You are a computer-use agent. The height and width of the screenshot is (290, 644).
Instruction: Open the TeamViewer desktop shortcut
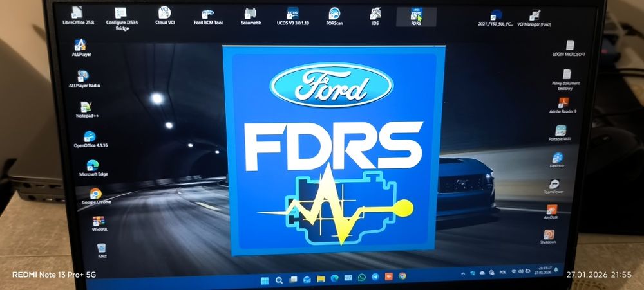[554, 186]
